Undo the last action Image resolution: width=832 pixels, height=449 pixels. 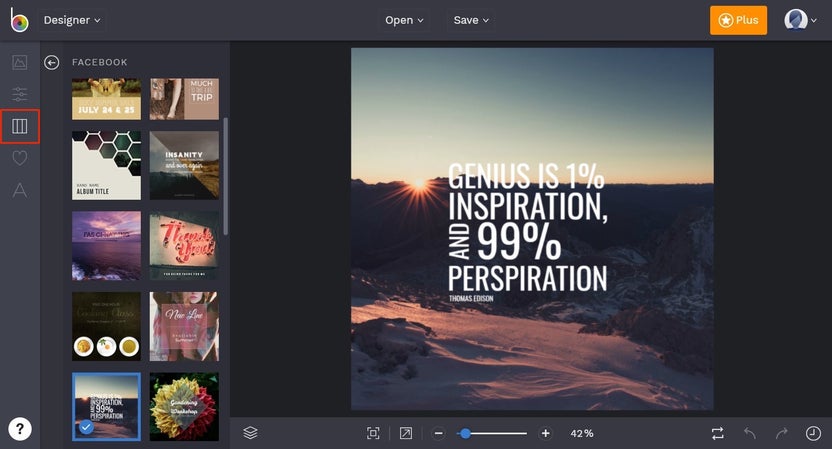coord(750,433)
